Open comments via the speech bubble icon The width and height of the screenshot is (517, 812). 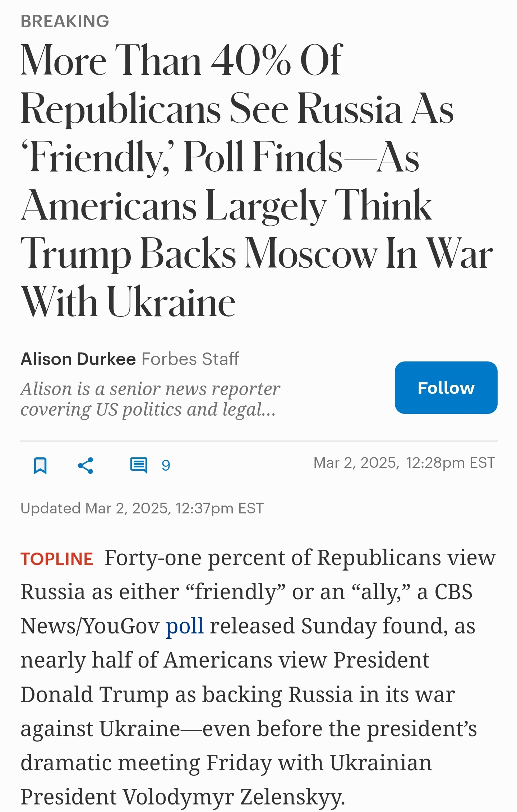(x=138, y=466)
